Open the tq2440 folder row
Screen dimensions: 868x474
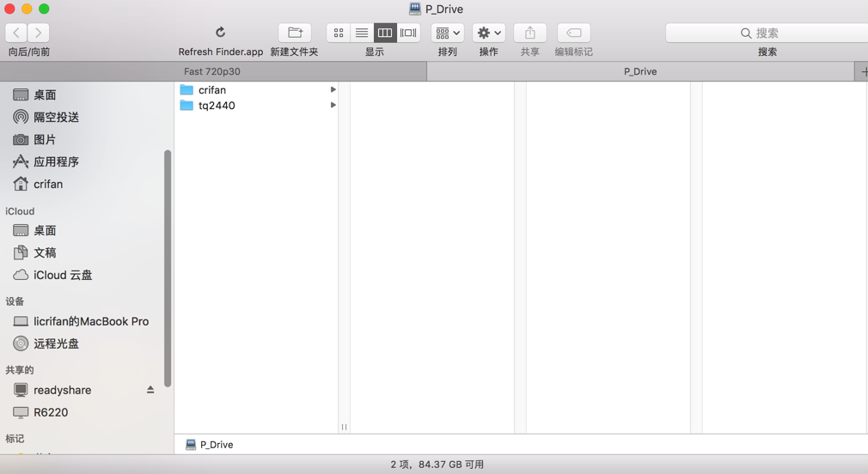(x=256, y=105)
